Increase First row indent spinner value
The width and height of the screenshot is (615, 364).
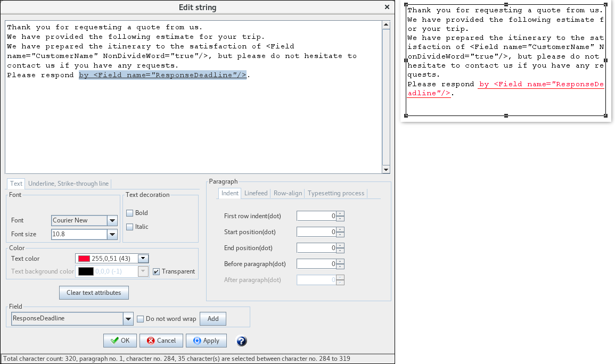(x=340, y=213)
